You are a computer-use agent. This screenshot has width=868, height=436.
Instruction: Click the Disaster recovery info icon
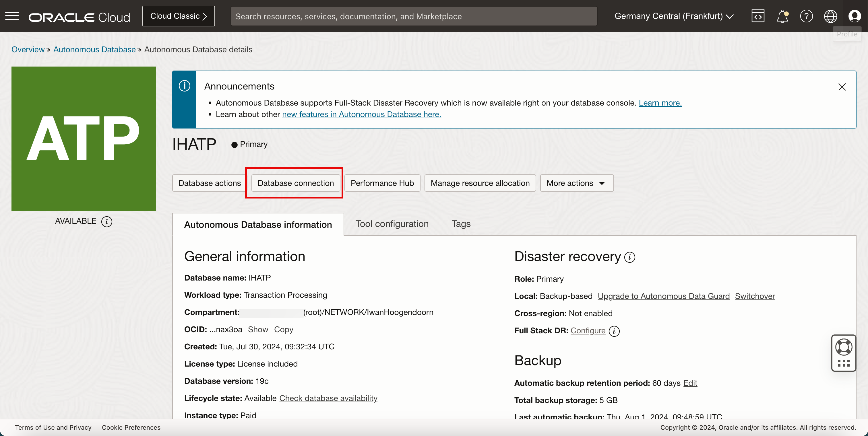pos(629,258)
